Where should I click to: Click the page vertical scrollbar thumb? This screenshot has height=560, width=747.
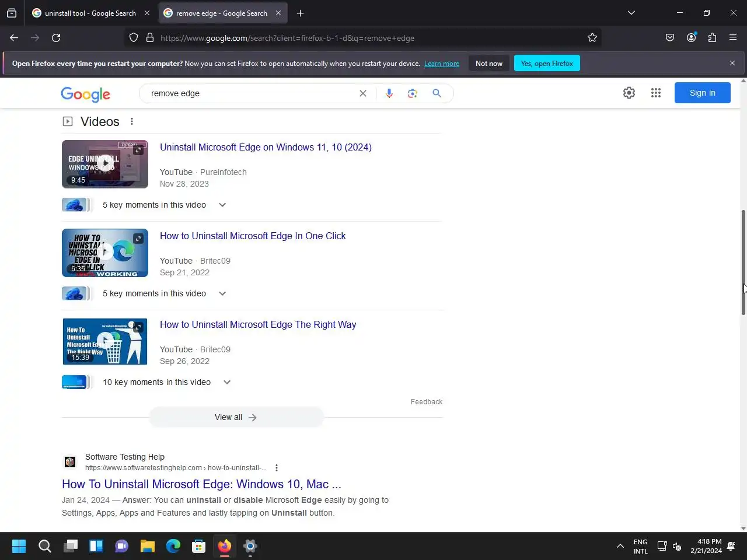[x=743, y=262]
